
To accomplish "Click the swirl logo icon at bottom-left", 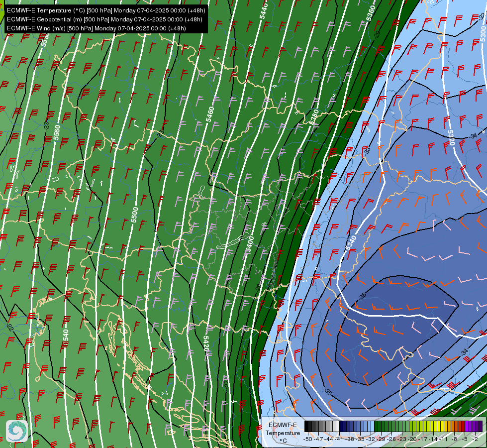I will 17,431.
